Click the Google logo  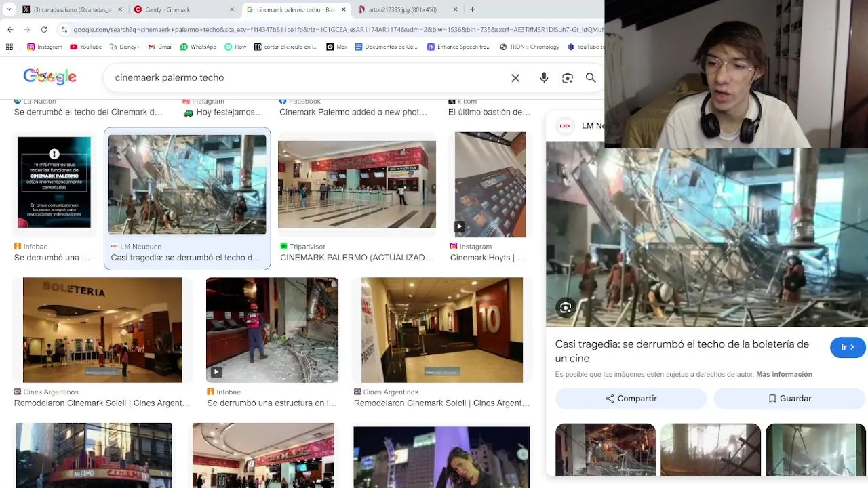click(x=50, y=77)
